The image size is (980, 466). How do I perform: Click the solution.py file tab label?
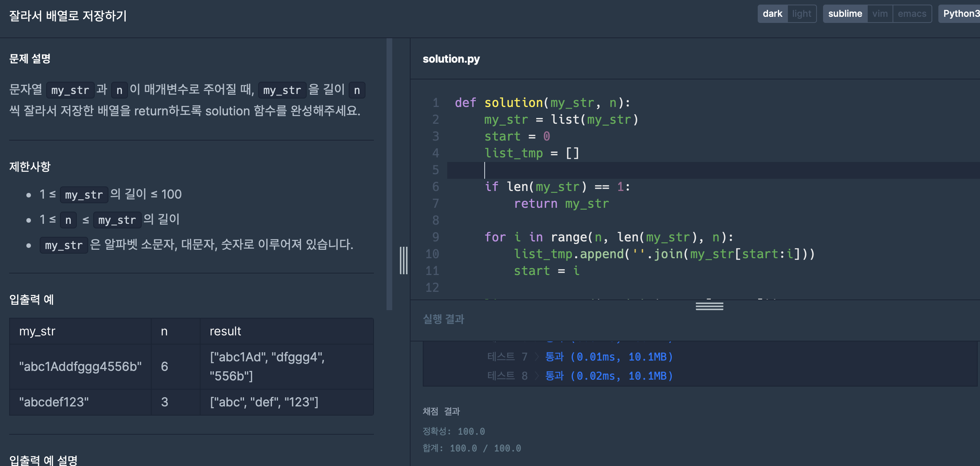451,59
